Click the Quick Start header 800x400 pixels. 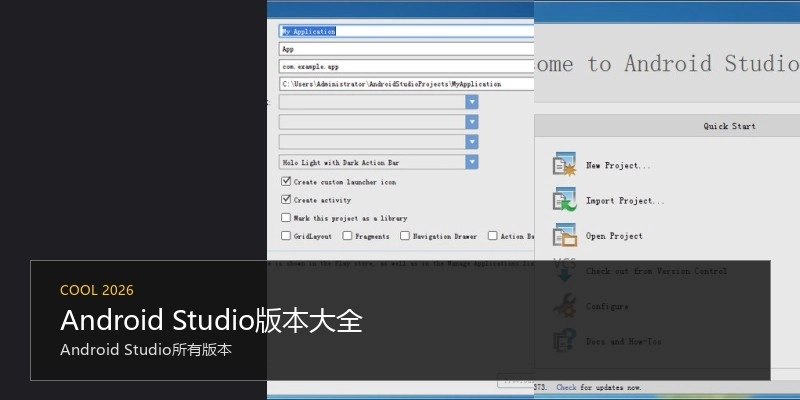[x=729, y=126]
